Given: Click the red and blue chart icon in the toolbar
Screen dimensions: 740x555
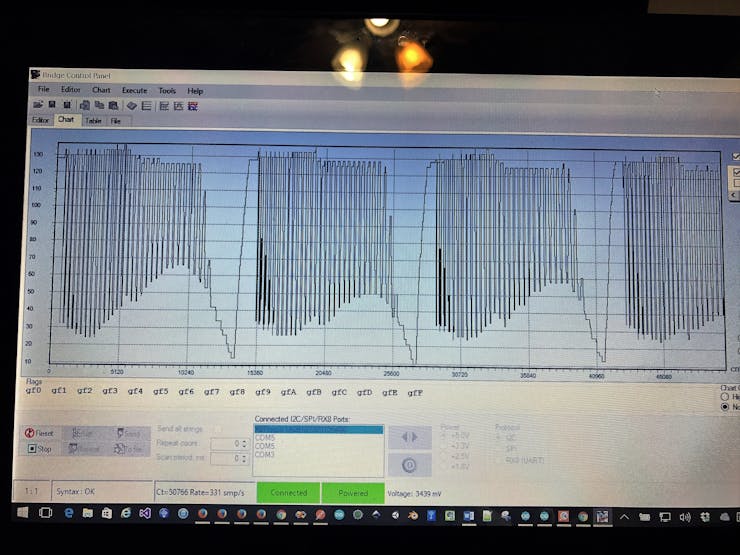Looking at the screenshot, I should pyautogui.click(x=193, y=106).
